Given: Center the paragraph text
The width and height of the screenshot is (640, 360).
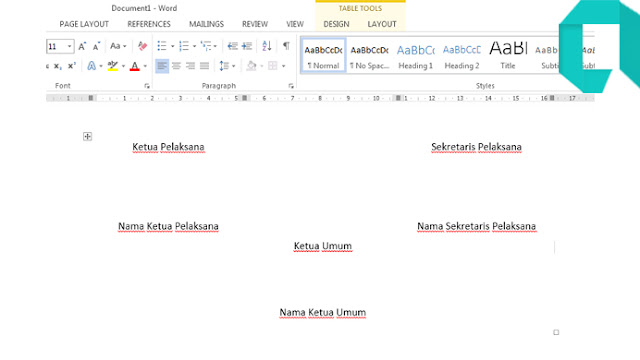Looking at the screenshot, I should point(176,66).
